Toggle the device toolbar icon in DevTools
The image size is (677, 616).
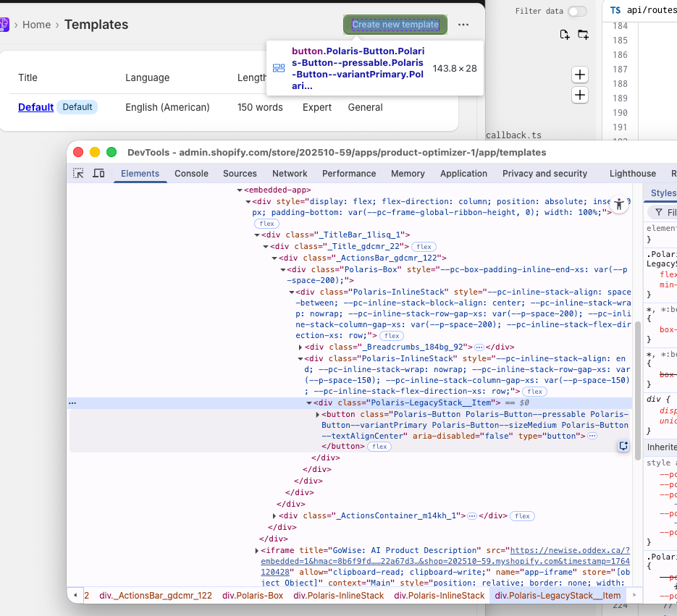coord(99,174)
